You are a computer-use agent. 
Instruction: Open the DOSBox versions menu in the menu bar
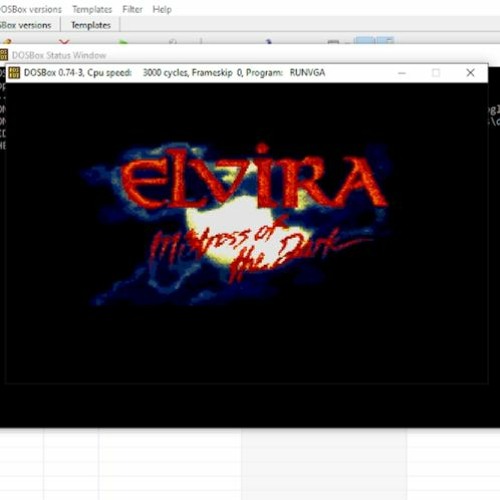point(31,9)
